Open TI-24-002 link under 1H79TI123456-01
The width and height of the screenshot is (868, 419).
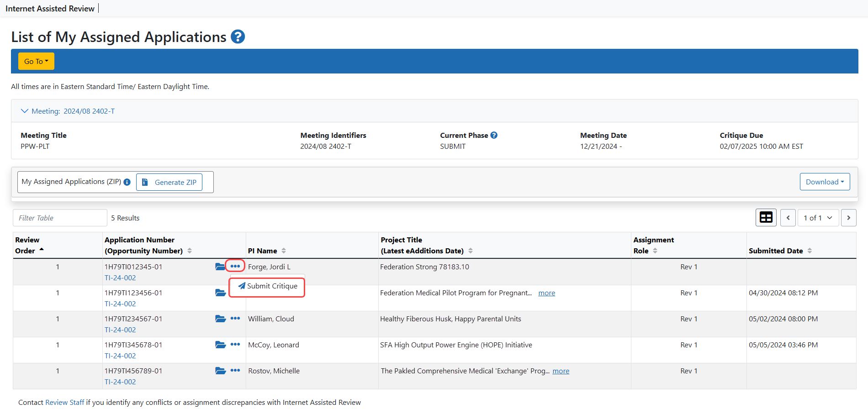pyautogui.click(x=120, y=304)
